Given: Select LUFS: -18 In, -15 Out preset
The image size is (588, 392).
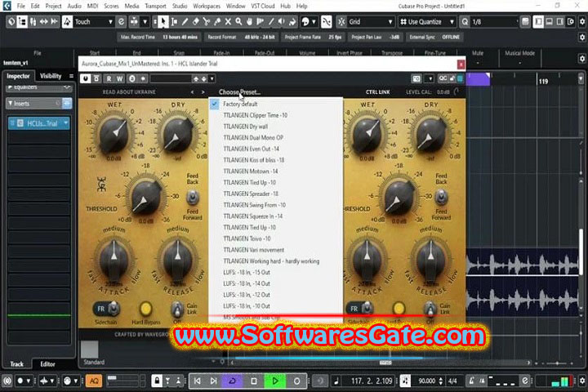Looking at the screenshot, I should [x=276, y=272].
